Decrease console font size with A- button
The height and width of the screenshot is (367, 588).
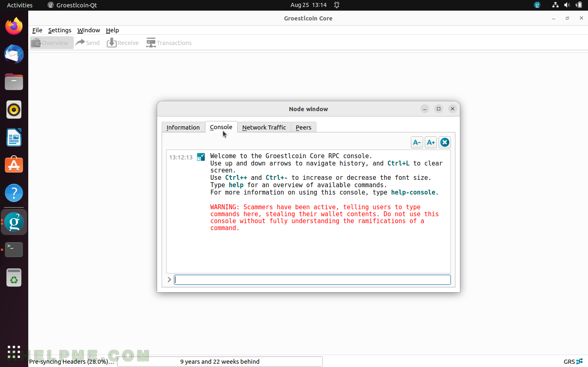tap(417, 142)
